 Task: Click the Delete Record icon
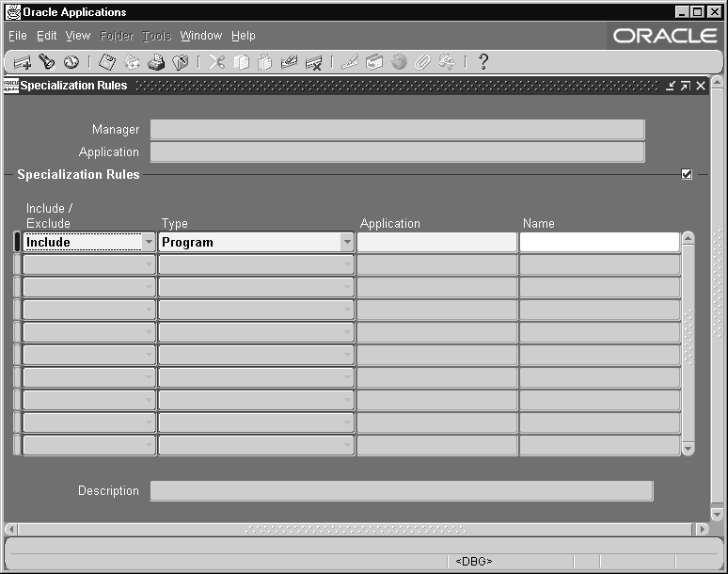313,62
